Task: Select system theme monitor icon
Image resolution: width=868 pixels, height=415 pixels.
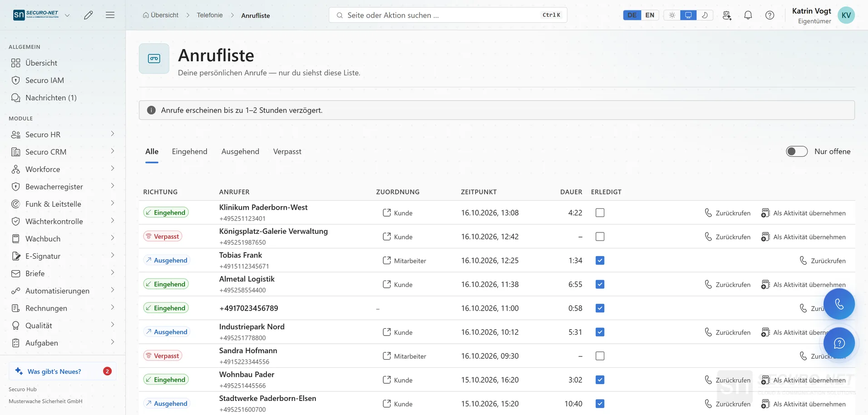Action: 688,15
